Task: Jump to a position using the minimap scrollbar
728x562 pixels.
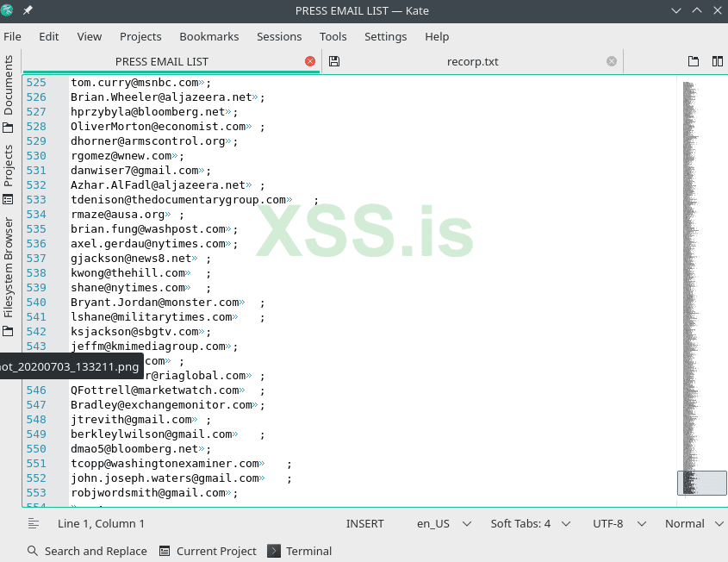Action: [701, 483]
